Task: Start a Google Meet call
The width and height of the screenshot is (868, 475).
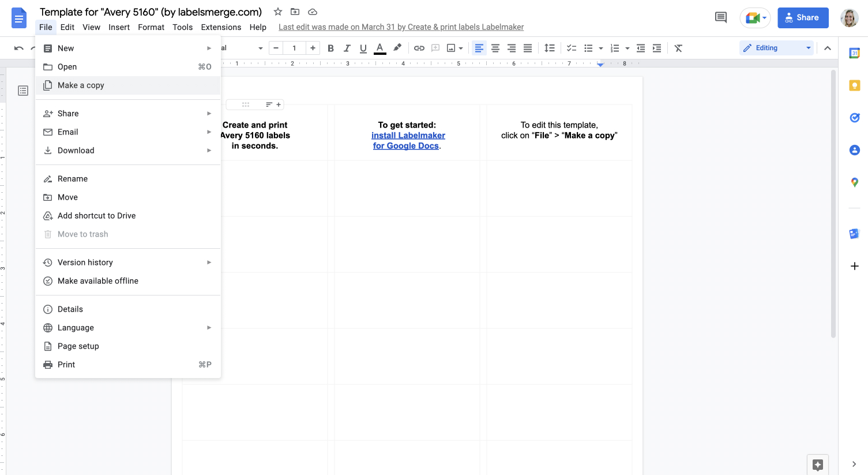Action: click(x=755, y=18)
